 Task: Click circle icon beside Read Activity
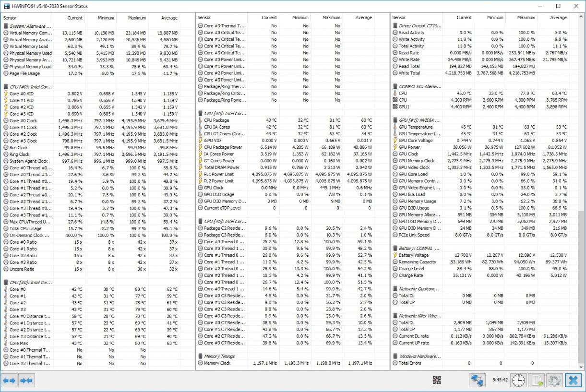395,33
